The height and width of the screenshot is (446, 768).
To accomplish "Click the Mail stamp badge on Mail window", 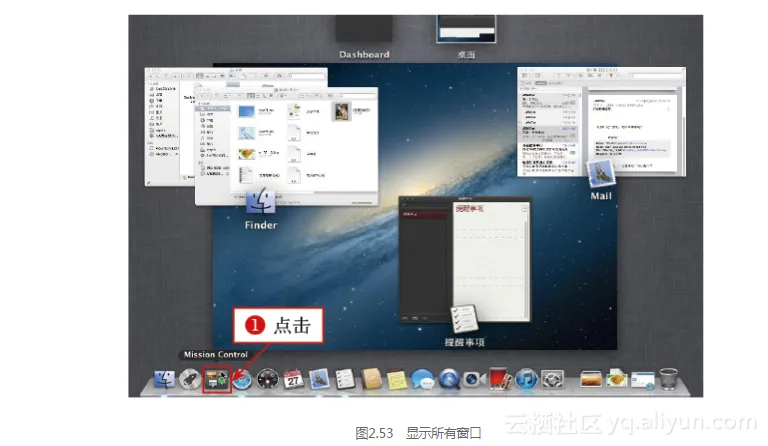I will [x=601, y=173].
